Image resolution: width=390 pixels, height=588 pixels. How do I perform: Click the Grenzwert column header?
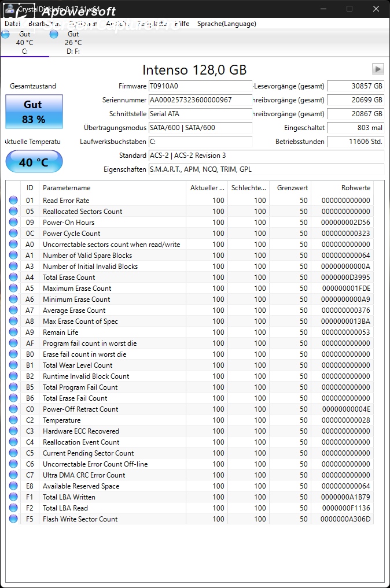290,187
